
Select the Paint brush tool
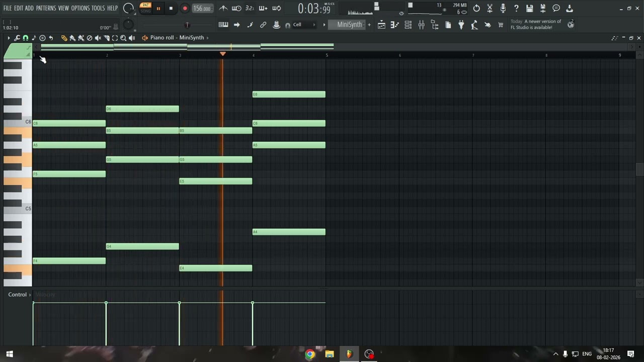(72, 38)
